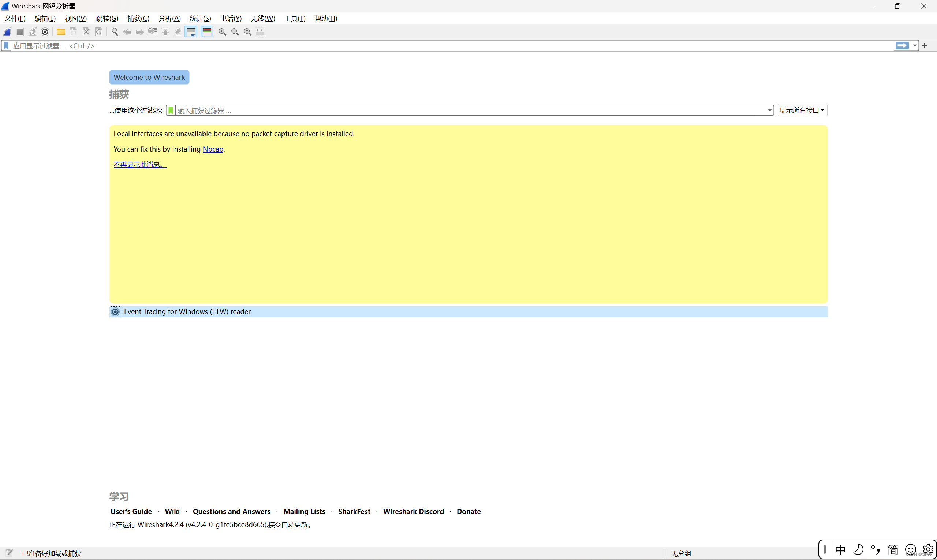Click the capture filter green bookmark icon
The width and height of the screenshot is (937, 560).
tap(171, 111)
